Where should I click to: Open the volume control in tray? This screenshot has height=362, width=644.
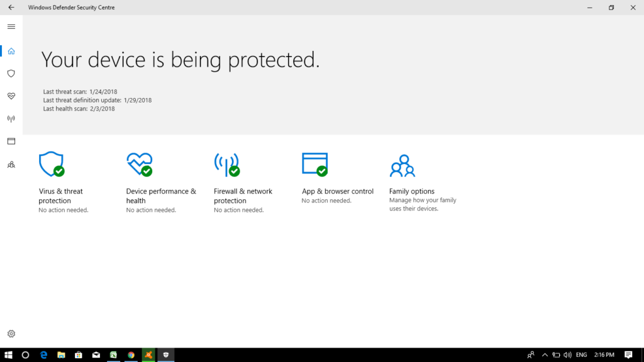(x=568, y=355)
